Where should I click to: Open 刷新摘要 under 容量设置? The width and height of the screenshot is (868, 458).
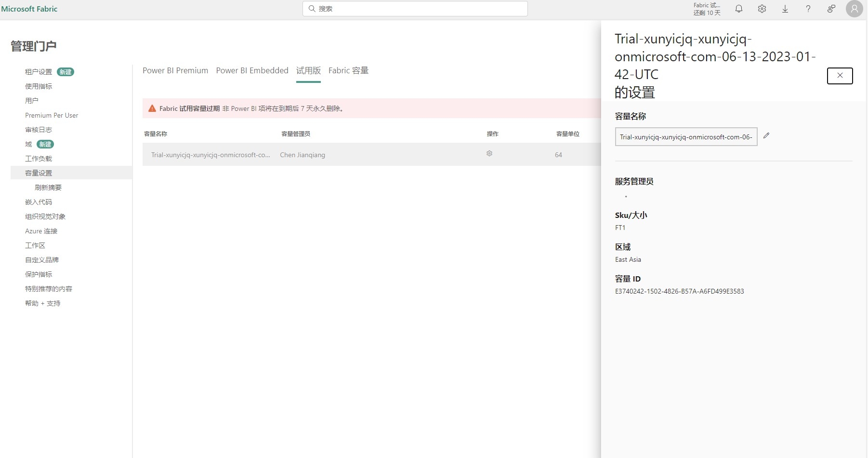48,188
